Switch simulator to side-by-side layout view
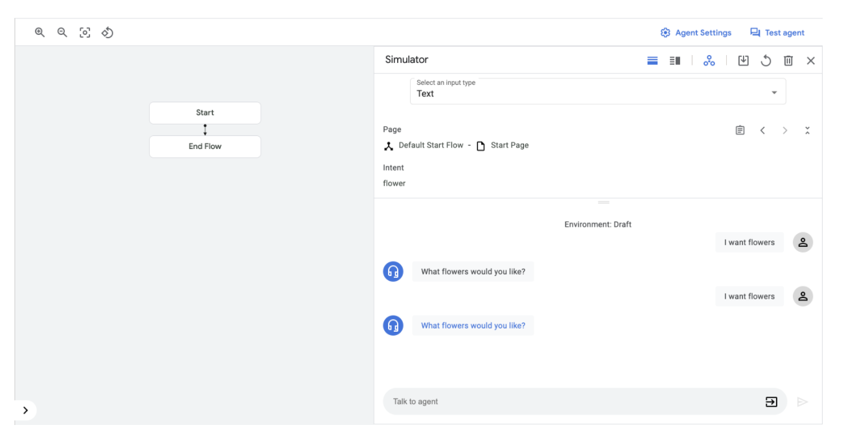This screenshot has height=447, width=868. click(675, 60)
